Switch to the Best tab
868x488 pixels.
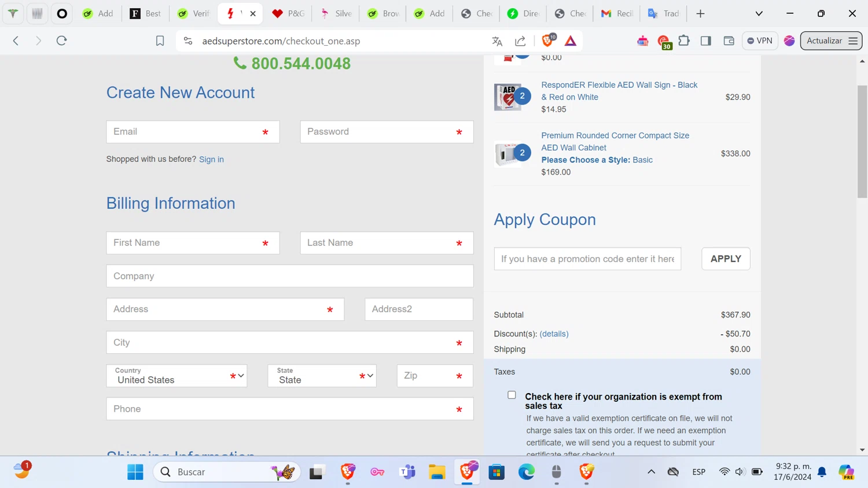[x=145, y=13]
